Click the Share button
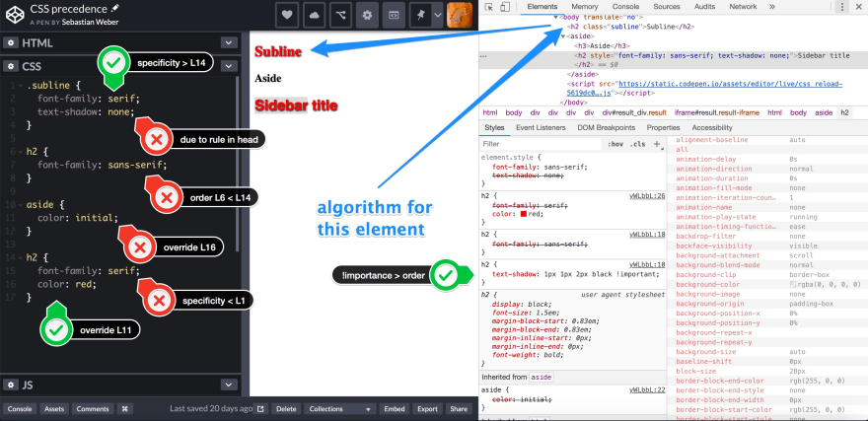The height and width of the screenshot is (421, 868). [459, 409]
